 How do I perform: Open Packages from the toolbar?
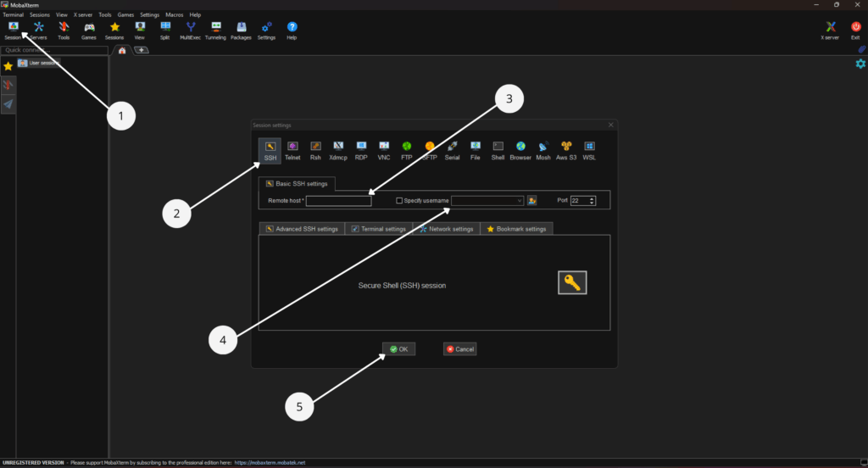pyautogui.click(x=241, y=31)
